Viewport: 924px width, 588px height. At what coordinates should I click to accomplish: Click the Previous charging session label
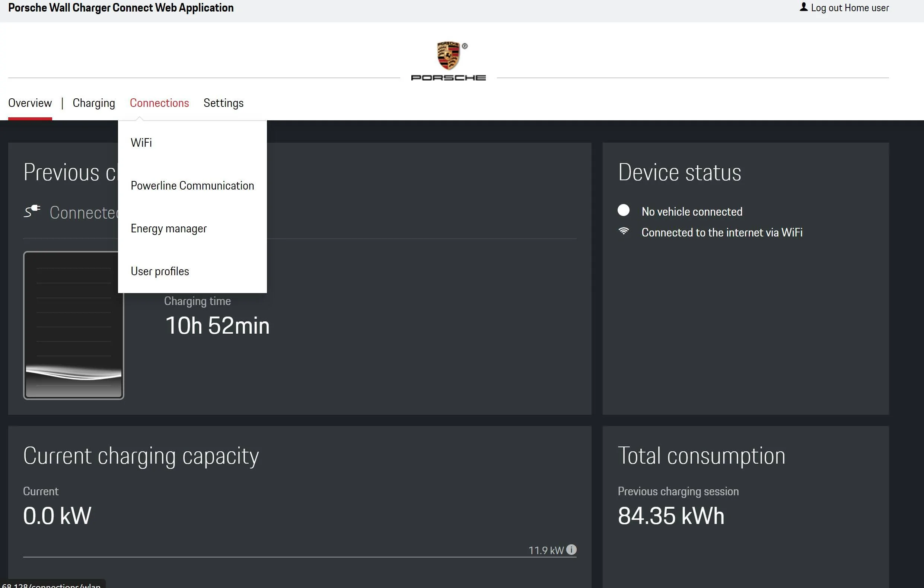(678, 491)
